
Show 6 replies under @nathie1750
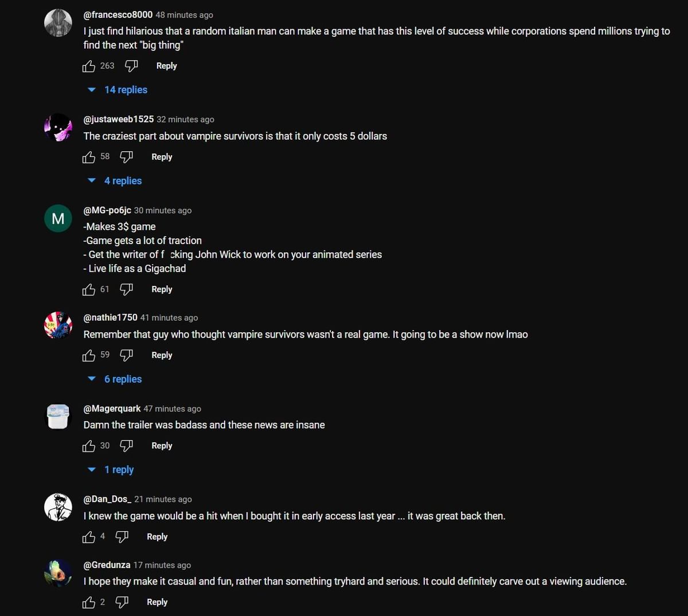(x=123, y=379)
